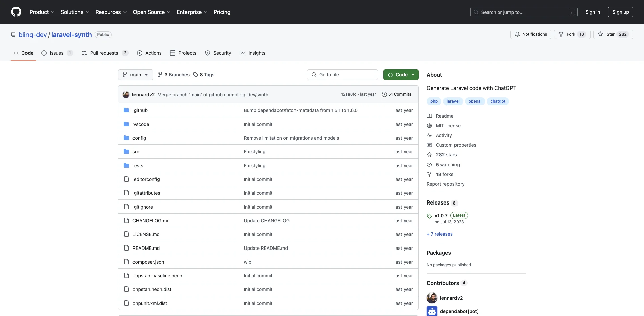
Task: Click the repository icon beside blinq-dev
Action: 13,35
